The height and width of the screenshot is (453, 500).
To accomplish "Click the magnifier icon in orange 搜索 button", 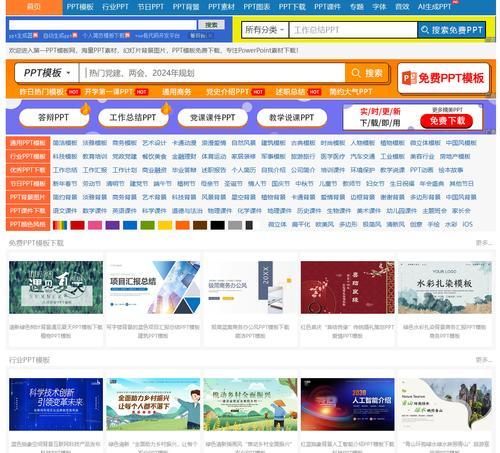I will (356, 73).
